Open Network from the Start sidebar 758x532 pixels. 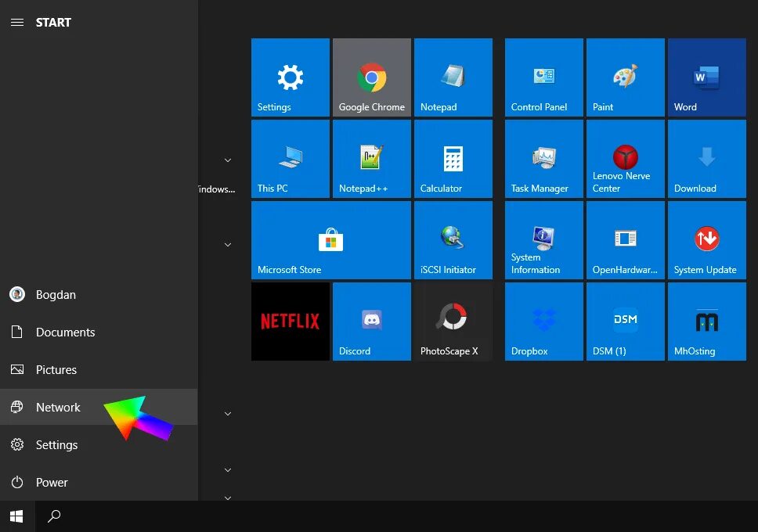[99, 407]
